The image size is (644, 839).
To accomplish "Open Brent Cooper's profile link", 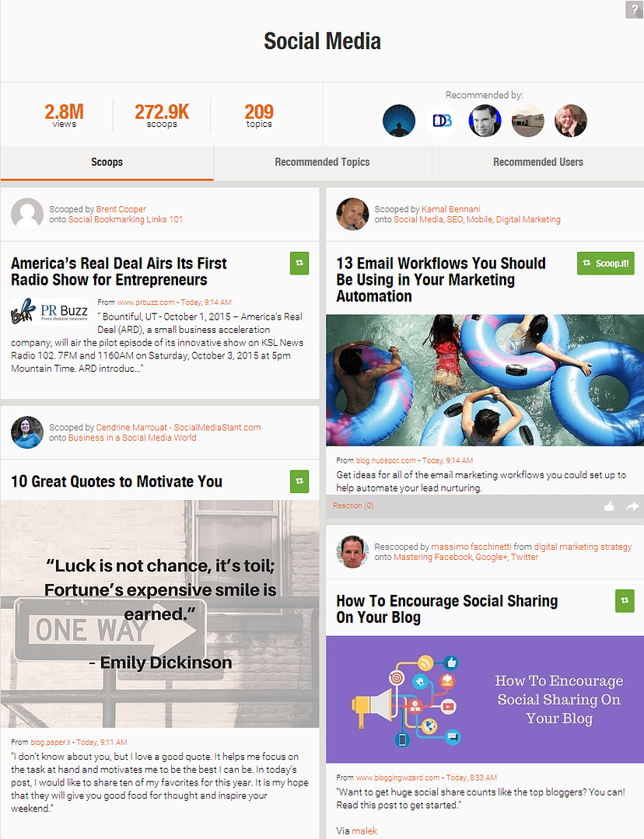I will [x=121, y=209].
